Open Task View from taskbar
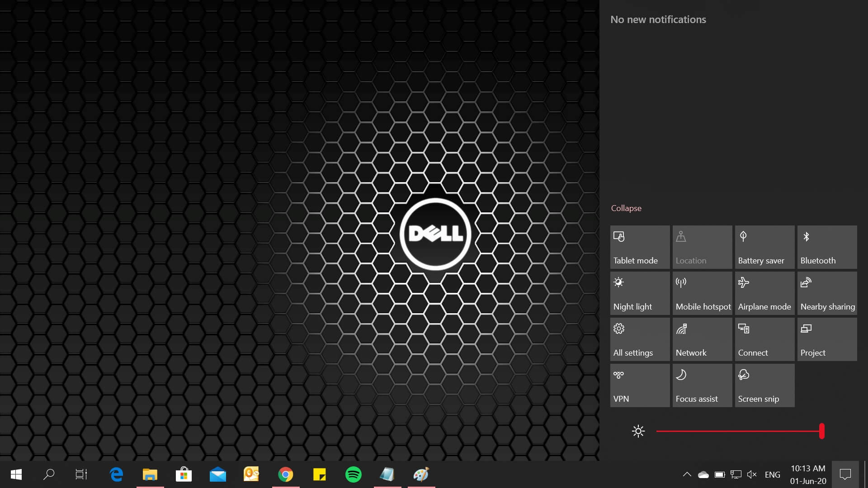 (81, 474)
